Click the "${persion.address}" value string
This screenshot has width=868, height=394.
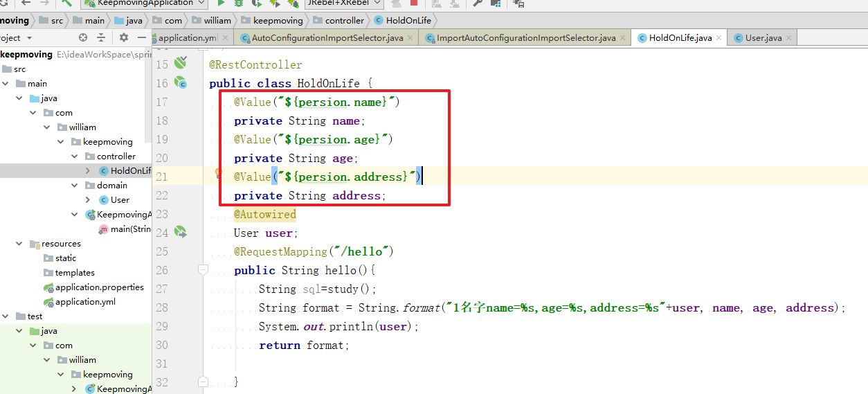click(x=346, y=177)
